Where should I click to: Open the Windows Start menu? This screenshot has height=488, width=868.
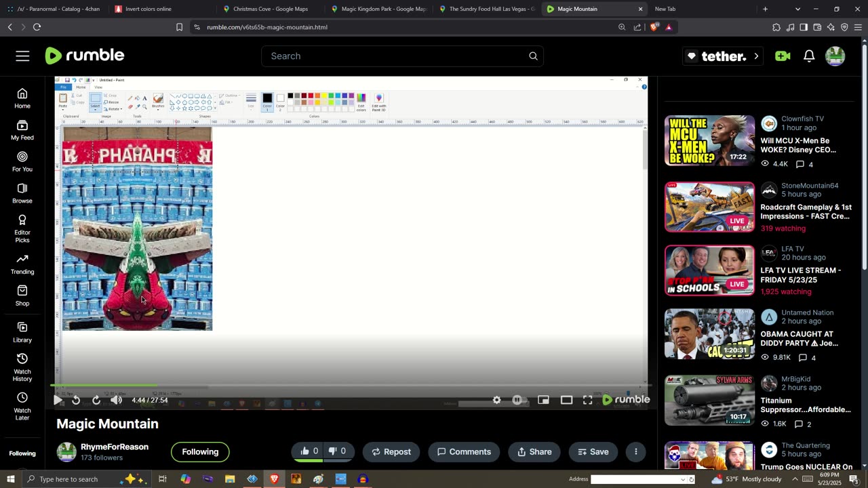point(10,479)
